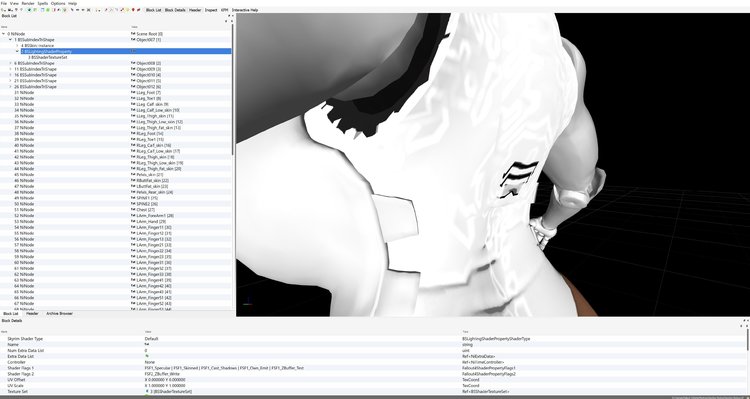This screenshot has height=399, width=750.
Task: Close the Block Details panel
Action: (748, 321)
